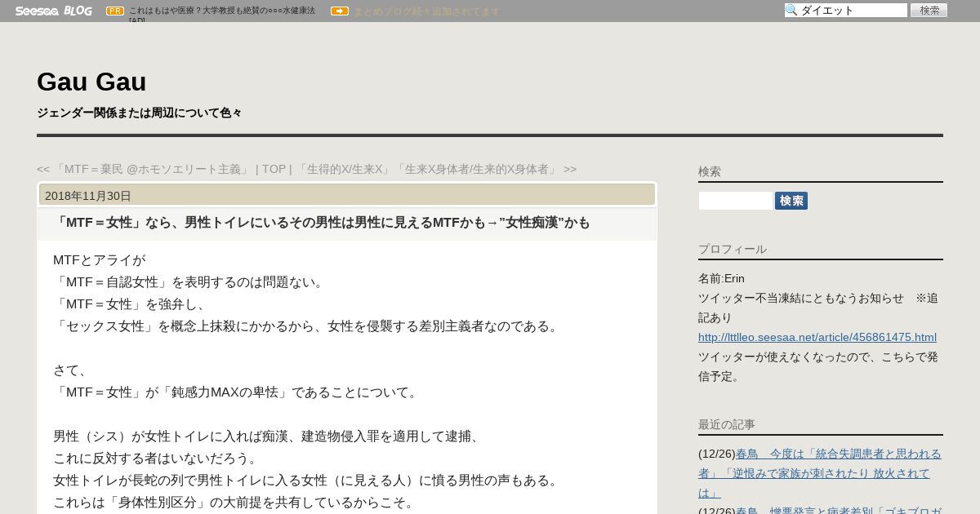Viewport: 980px width, 514px height.
Task: Open the lttlleo.seesaa.net article link
Action: click(817, 337)
